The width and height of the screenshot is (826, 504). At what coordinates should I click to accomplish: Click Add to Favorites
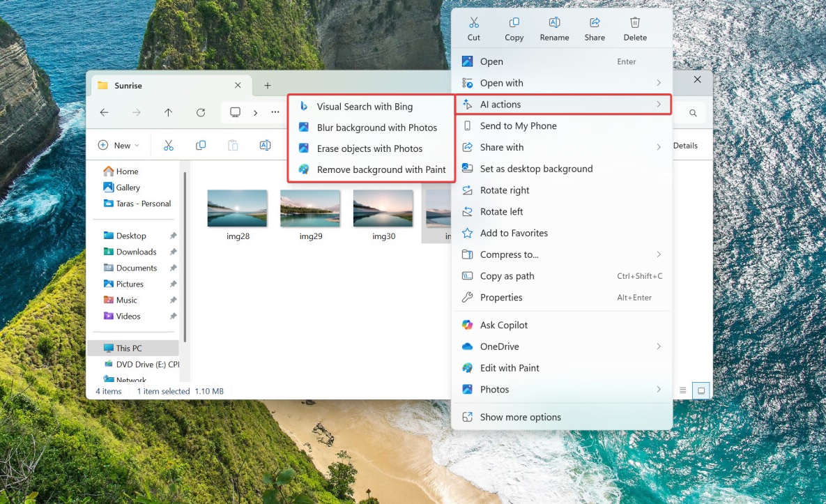click(x=562, y=233)
